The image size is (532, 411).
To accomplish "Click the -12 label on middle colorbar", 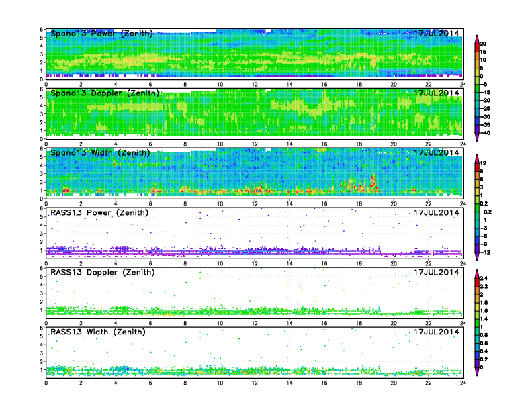I will pyautogui.click(x=485, y=253).
